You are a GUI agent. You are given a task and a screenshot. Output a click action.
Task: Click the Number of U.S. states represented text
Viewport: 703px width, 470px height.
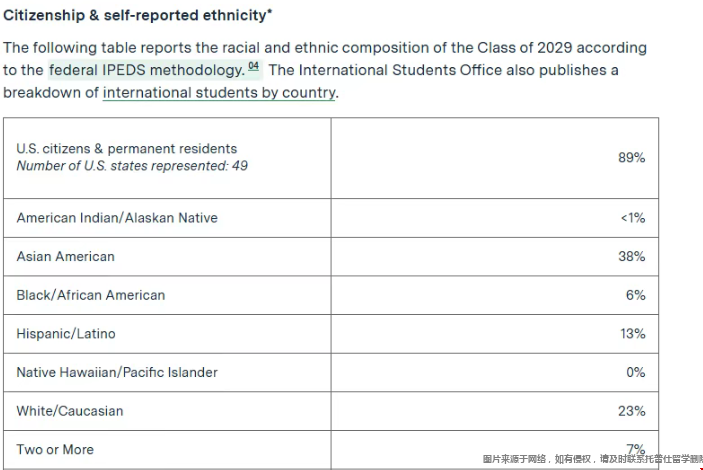132,166
